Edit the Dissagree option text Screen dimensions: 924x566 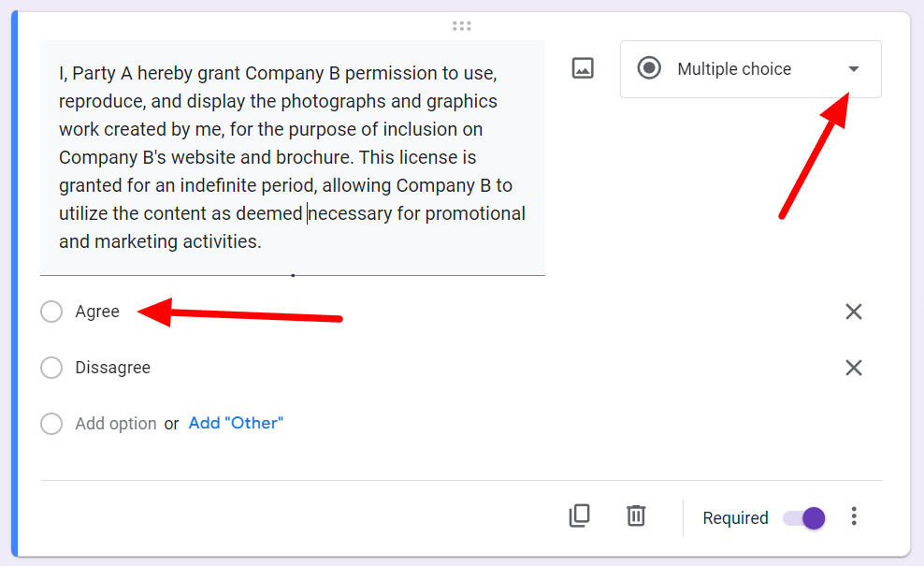click(x=112, y=368)
